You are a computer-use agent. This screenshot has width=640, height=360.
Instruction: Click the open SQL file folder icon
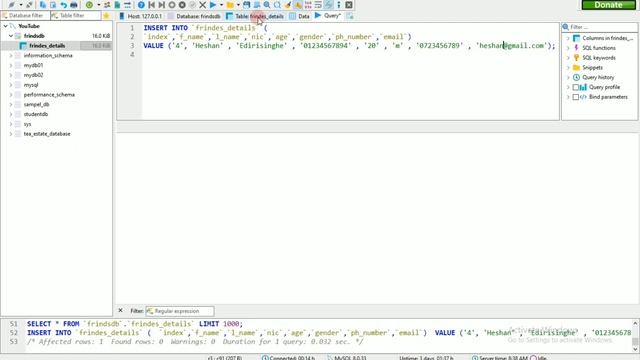pyautogui.click(x=230, y=5)
